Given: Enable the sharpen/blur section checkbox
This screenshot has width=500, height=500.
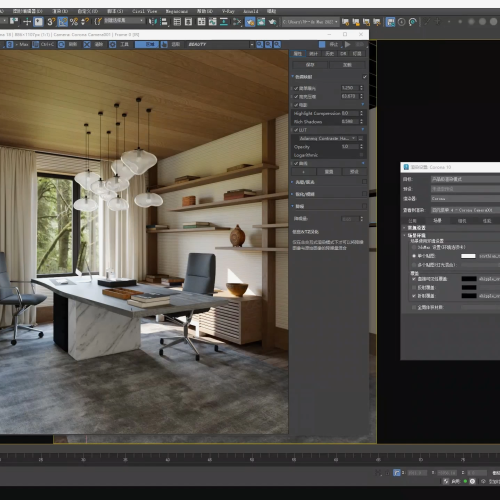Looking at the screenshot, I should coord(364,194).
